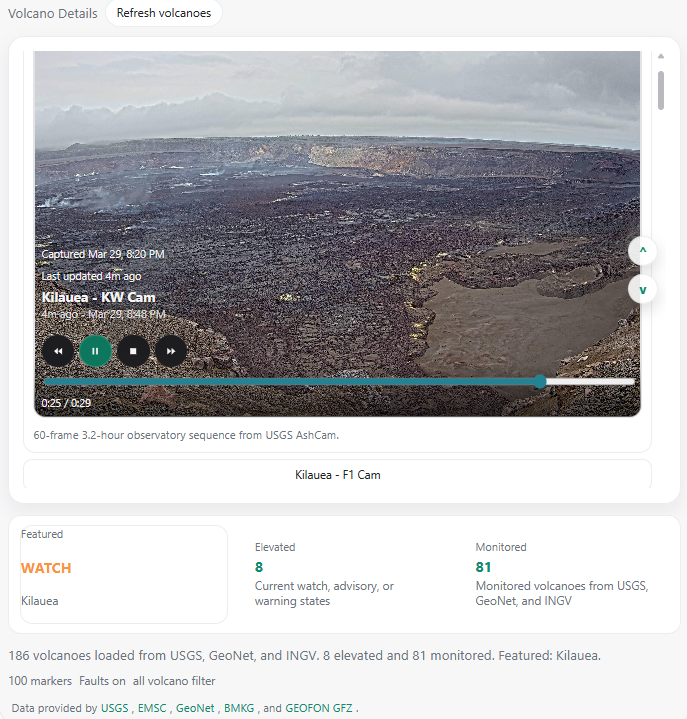This screenshot has height=719, width=687.
Task: Open the GeoNet data provider link
Action: [x=195, y=708]
